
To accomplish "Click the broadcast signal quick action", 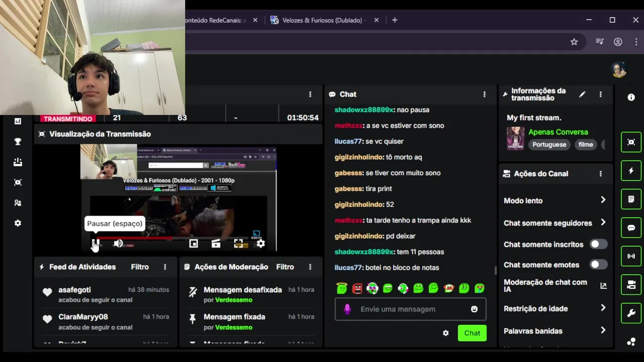I will (631, 256).
